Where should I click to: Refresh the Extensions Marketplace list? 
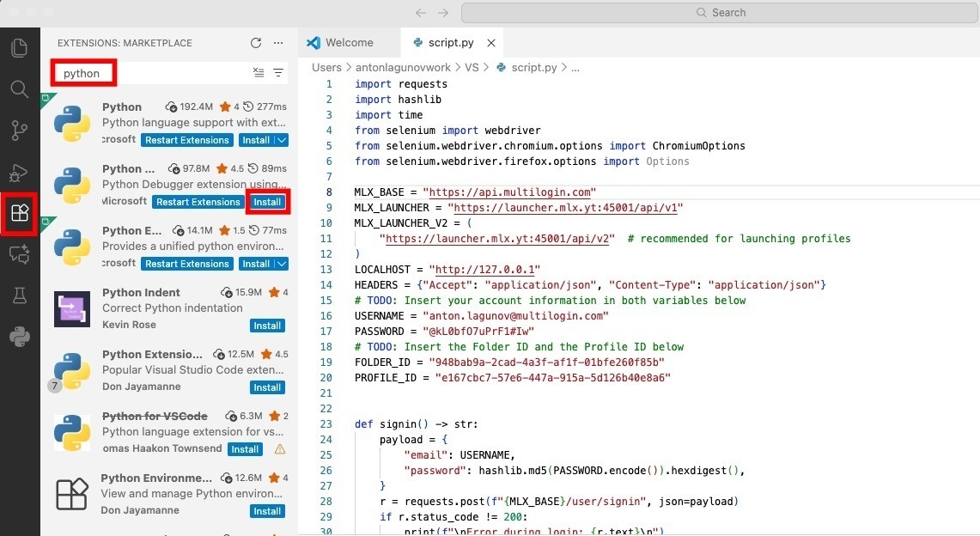pos(255,42)
